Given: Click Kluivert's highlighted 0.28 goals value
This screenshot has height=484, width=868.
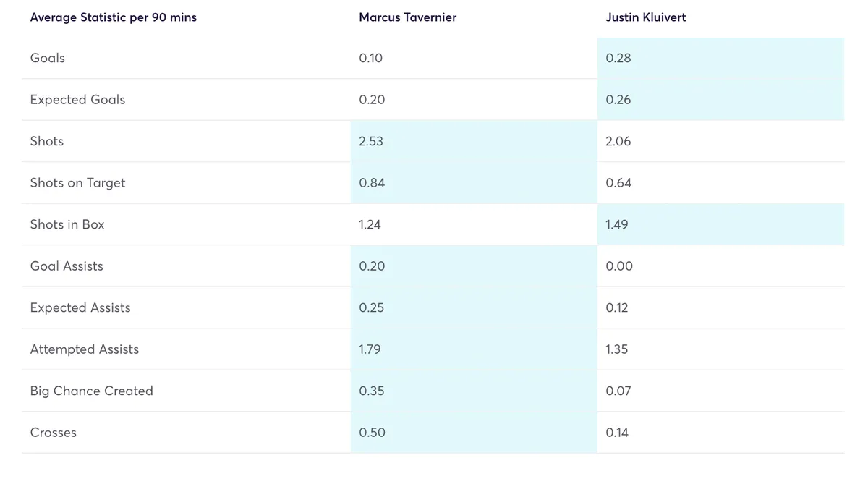Looking at the screenshot, I should [618, 58].
